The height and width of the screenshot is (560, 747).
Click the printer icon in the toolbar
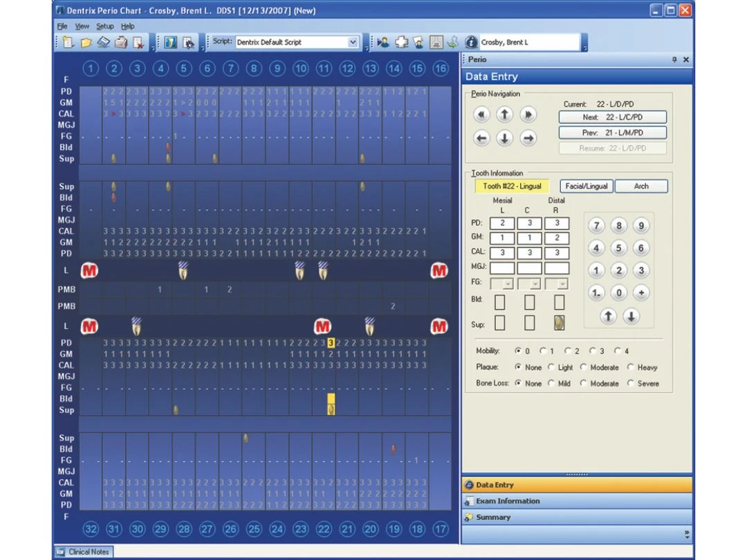point(120,42)
